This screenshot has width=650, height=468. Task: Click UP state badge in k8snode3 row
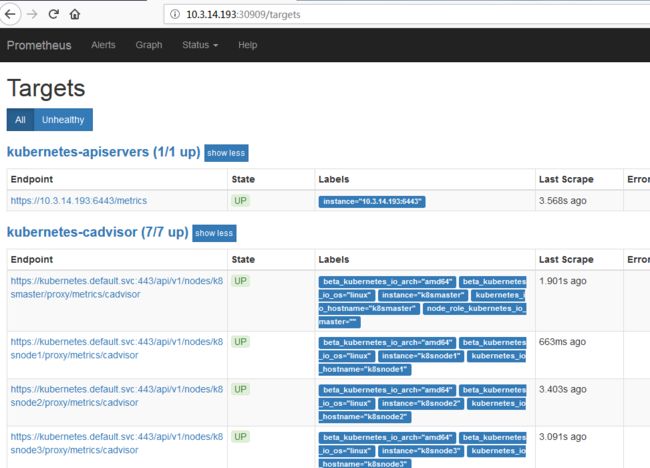pyautogui.click(x=240, y=436)
